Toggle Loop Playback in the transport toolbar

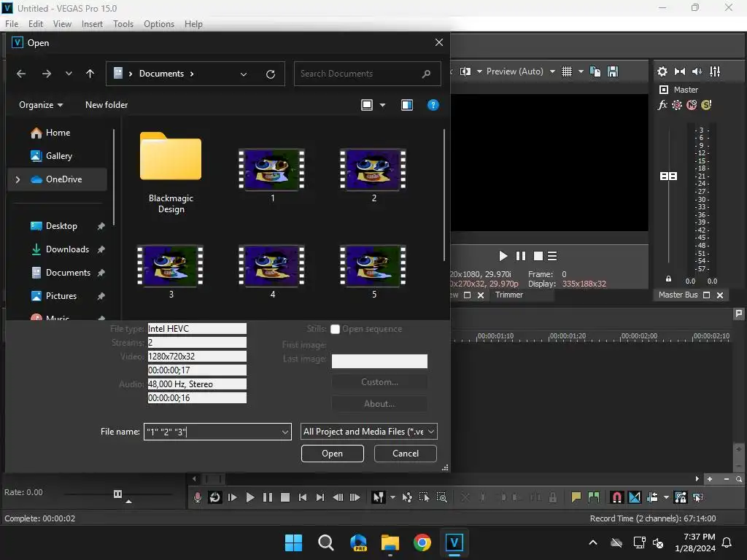tap(215, 497)
